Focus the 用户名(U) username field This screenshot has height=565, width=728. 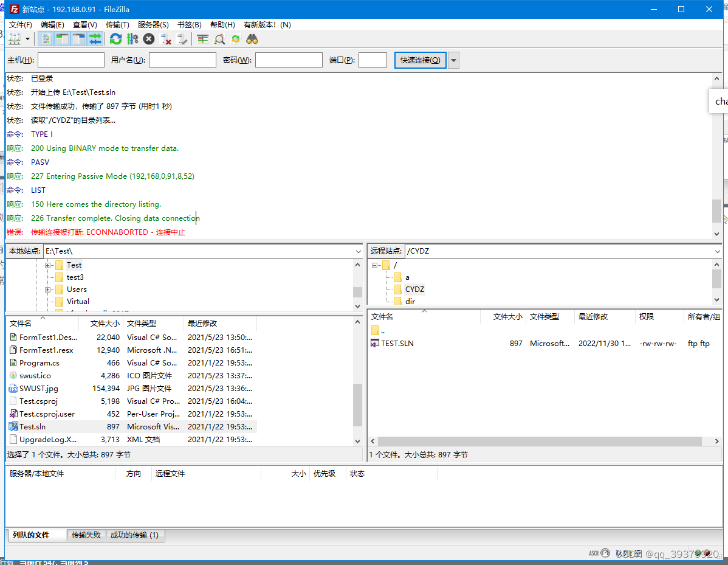click(182, 60)
